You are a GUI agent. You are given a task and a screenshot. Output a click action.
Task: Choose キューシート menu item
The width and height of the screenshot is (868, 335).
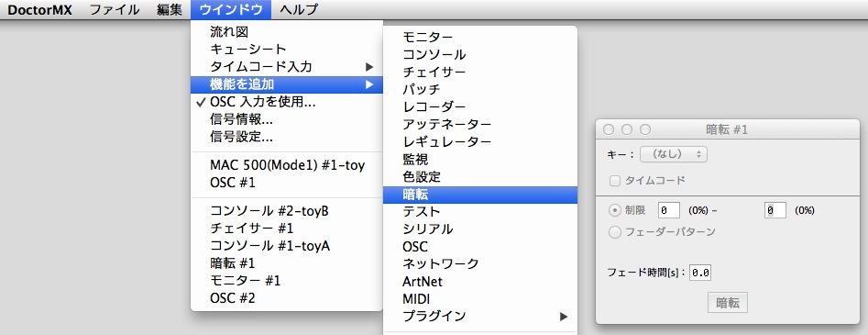pos(287,50)
